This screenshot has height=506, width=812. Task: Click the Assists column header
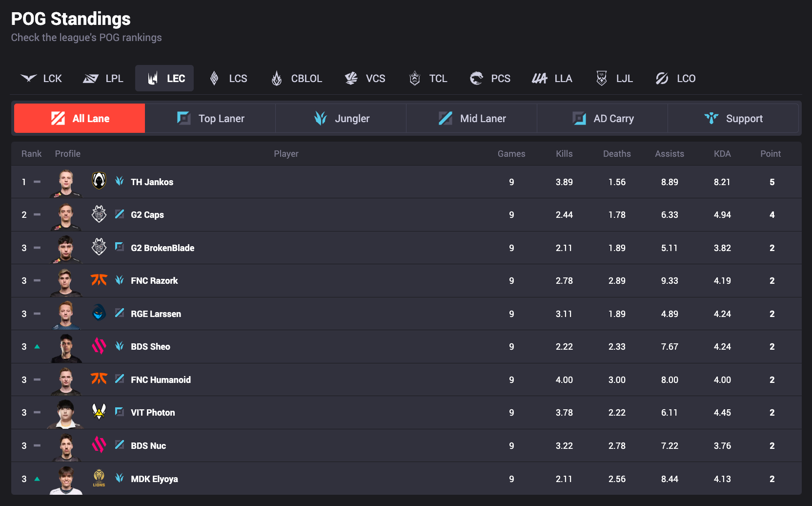point(670,153)
